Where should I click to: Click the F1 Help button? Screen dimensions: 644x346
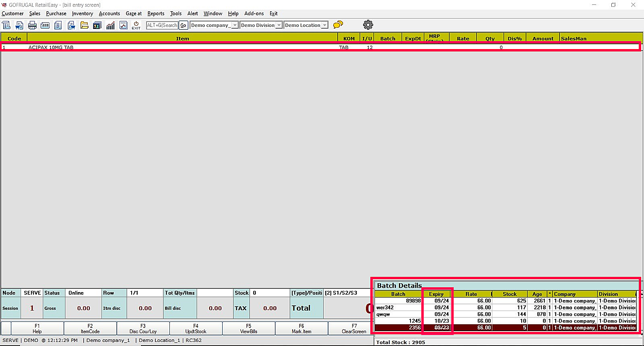coord(37,328)
